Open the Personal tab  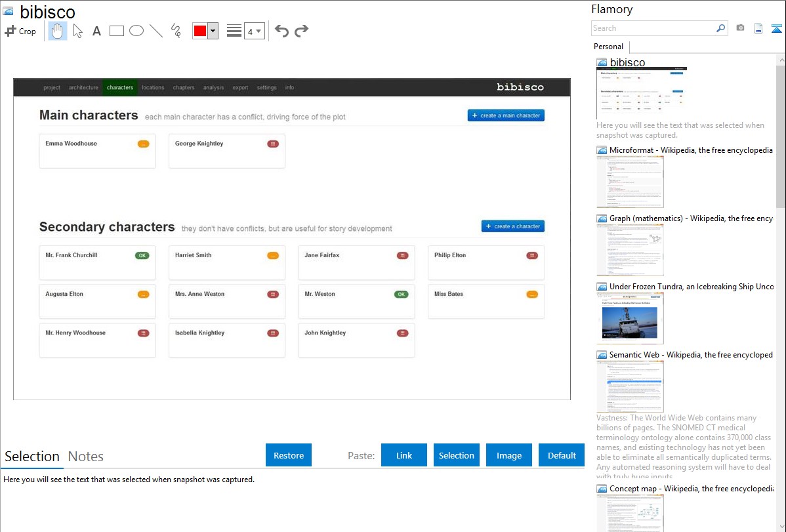pyautogui.click(x=608, y=47)
